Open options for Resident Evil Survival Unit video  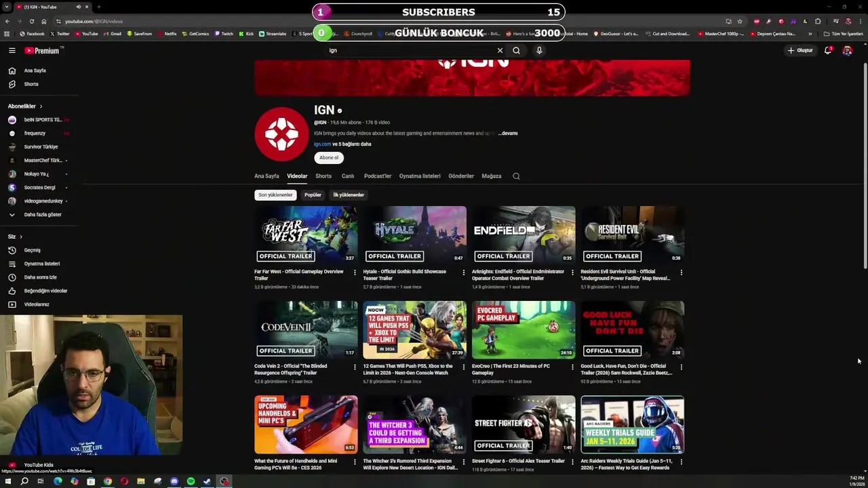(682, 272)
